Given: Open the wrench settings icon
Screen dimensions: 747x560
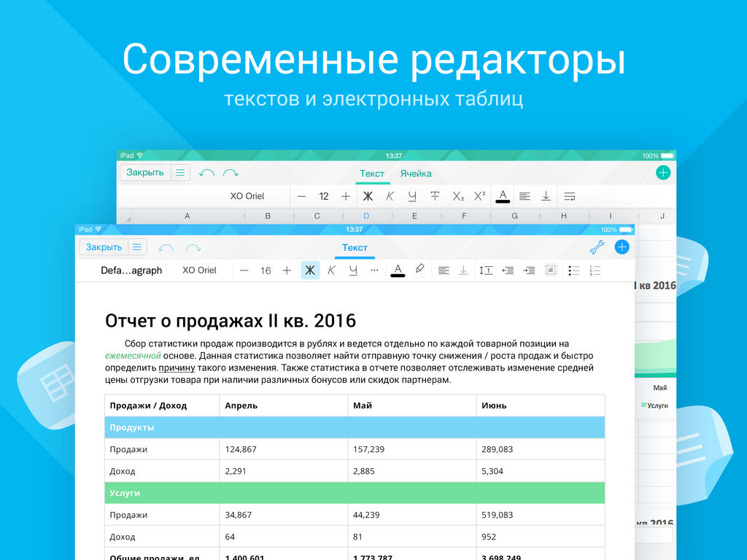Looking at the screenshot, I should click(x=597, y=246).
